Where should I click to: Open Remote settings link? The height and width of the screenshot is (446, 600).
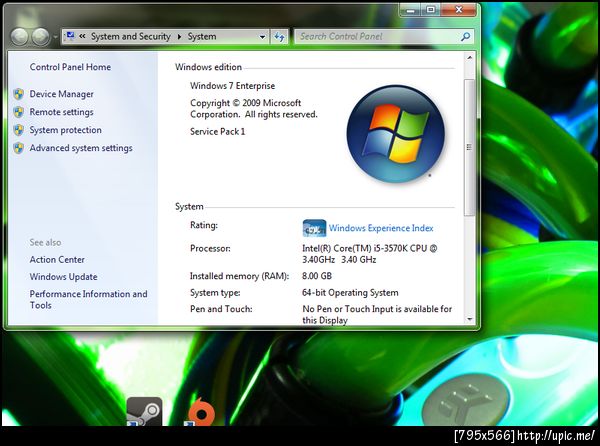(61, 112)
